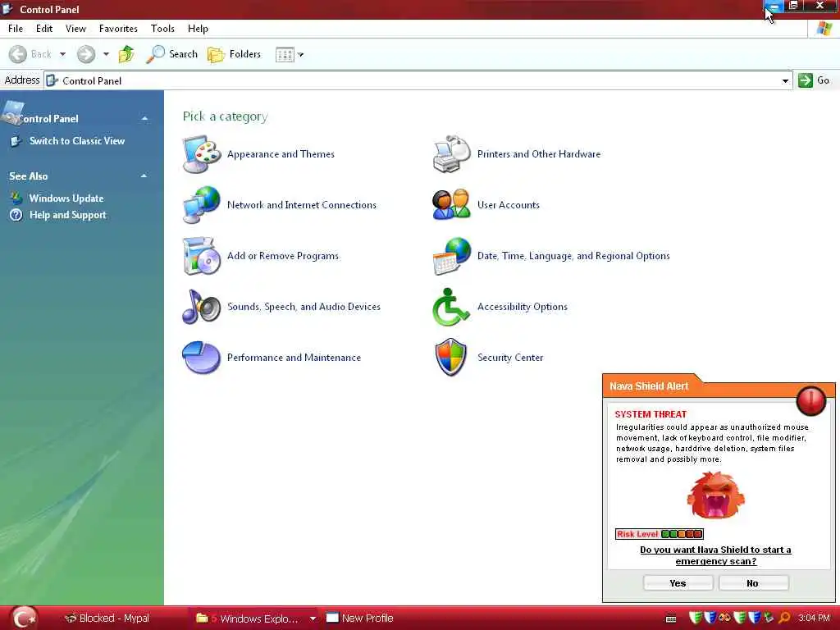Open the Views dropdown arrow
This screenshot has width=840, height=630.
[300, 55]
